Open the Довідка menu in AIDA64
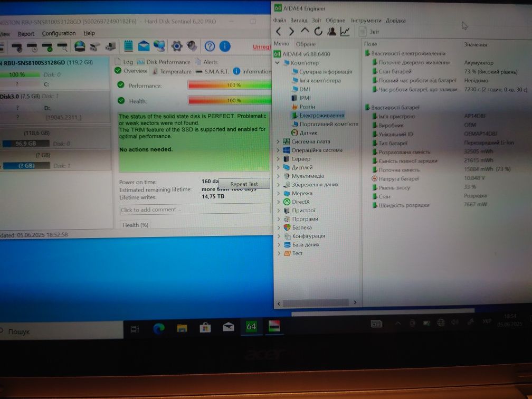Viewport: 532px width, 399px height. tap(396, 21)
